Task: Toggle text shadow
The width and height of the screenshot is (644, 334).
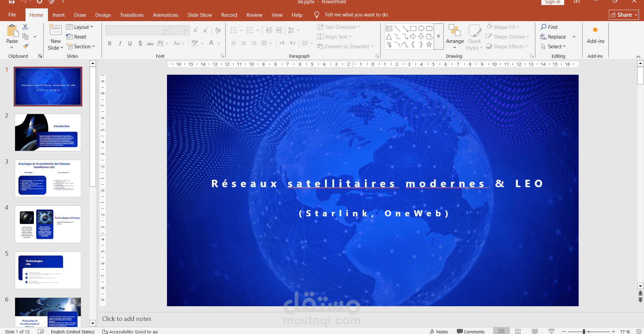Action: (140, 43)
